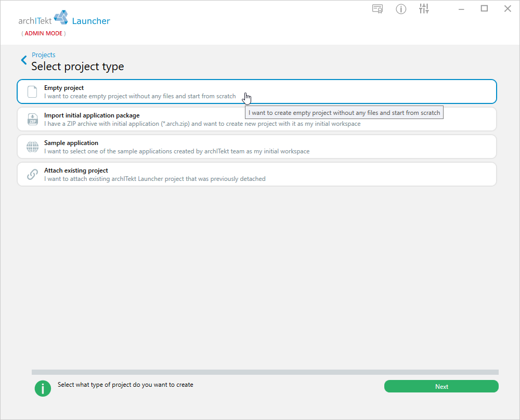Choose Import initial application package option
Image resolution: width=520 pixels, height=420 pixels.
pyautogui.click(x=257, y=119)
